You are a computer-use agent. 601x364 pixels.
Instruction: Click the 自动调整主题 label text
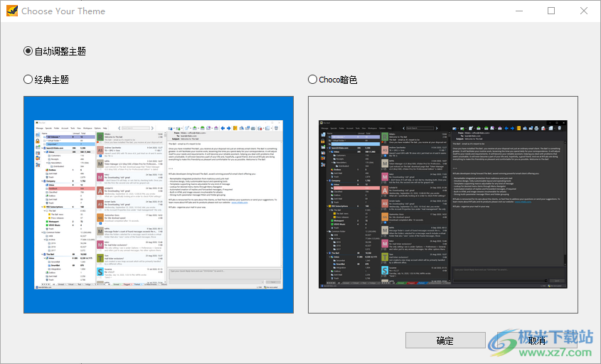(x=60, y=51)
